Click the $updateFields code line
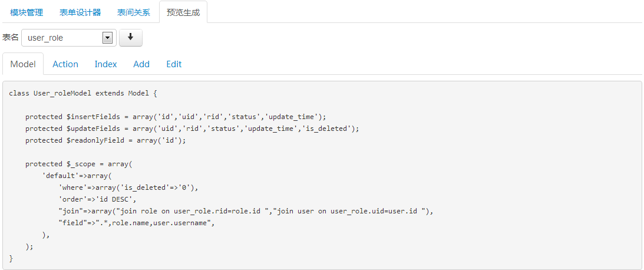The height and width of the screenshot is (270, 644). point(191,129)
